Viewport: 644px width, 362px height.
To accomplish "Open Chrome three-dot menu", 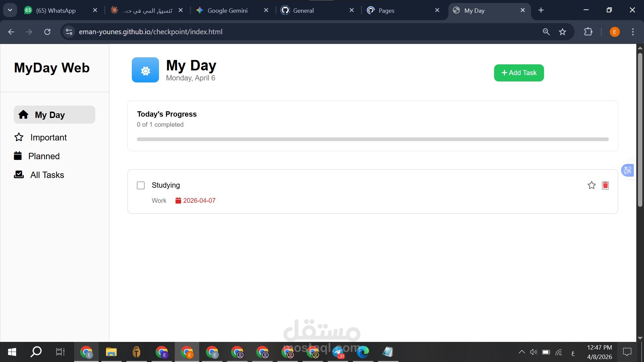I will 633,32.
